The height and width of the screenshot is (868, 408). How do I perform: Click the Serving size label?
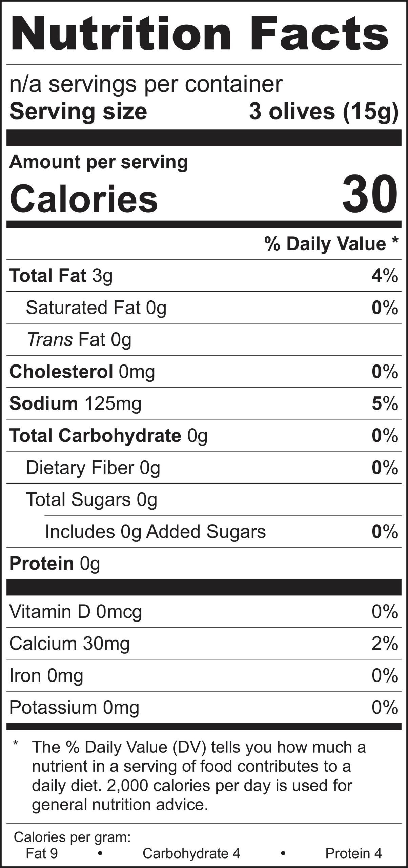coord(78,111)
